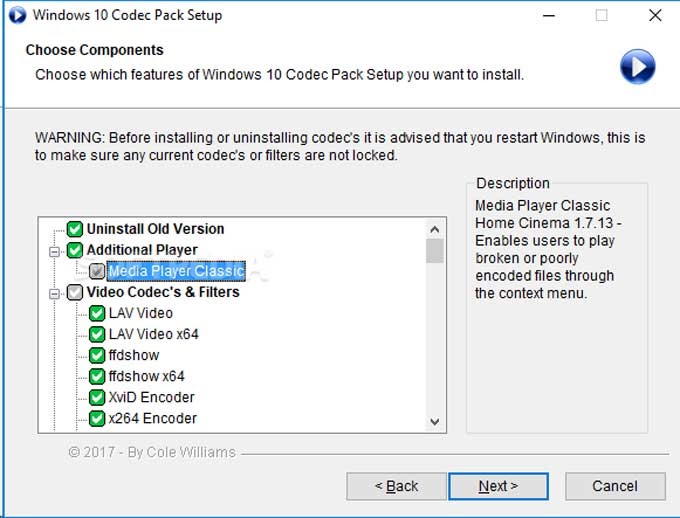Click the blue play logo in header

pos(637,67)
